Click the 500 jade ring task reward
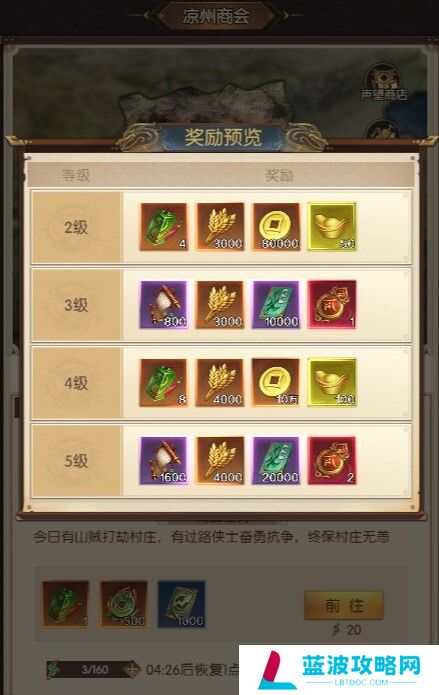439x695 pixels. pyautogui.click(x=123, y=605)
